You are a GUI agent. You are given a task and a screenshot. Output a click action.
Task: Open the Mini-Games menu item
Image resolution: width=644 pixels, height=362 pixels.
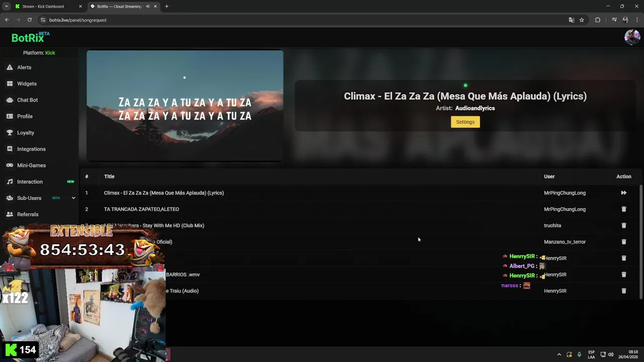click(x=31, y=165)
